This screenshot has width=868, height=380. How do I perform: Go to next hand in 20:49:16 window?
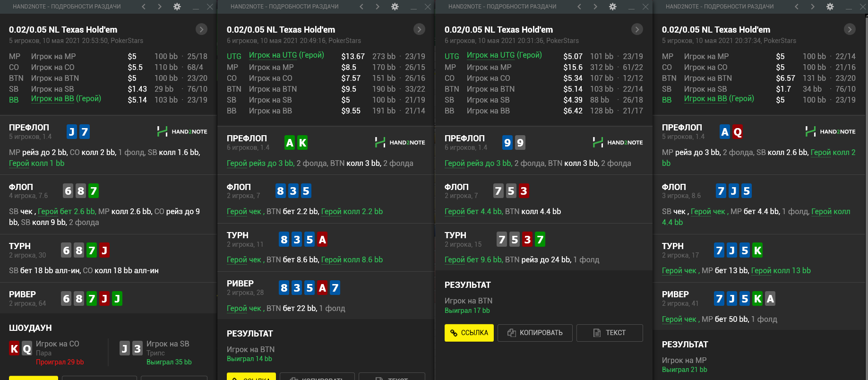(378, 7)
